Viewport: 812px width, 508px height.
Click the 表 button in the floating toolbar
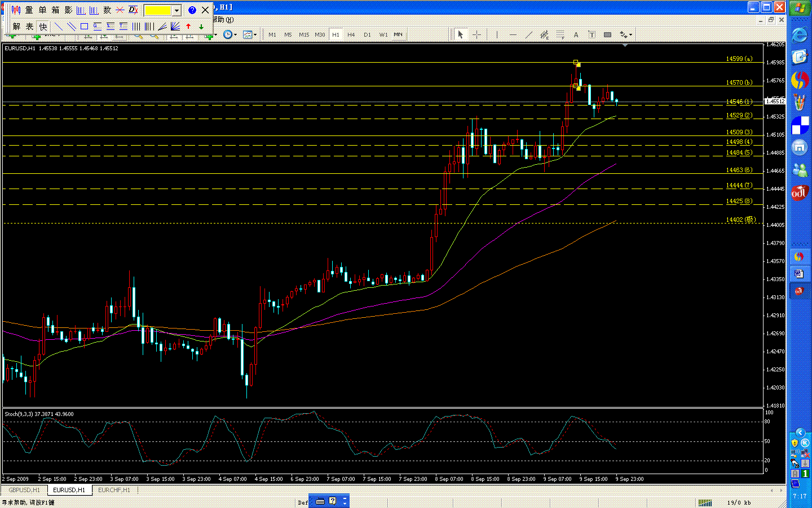click(x=29, y=27)
